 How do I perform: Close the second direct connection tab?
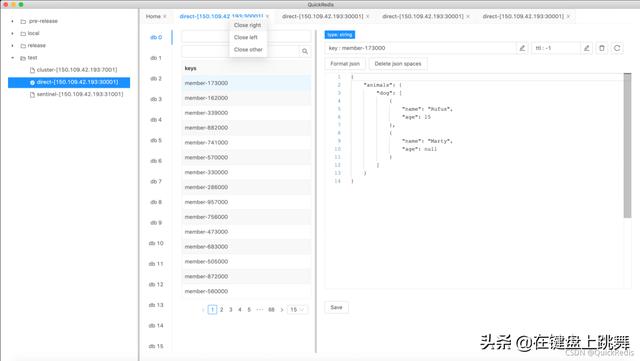pos(368,16)
